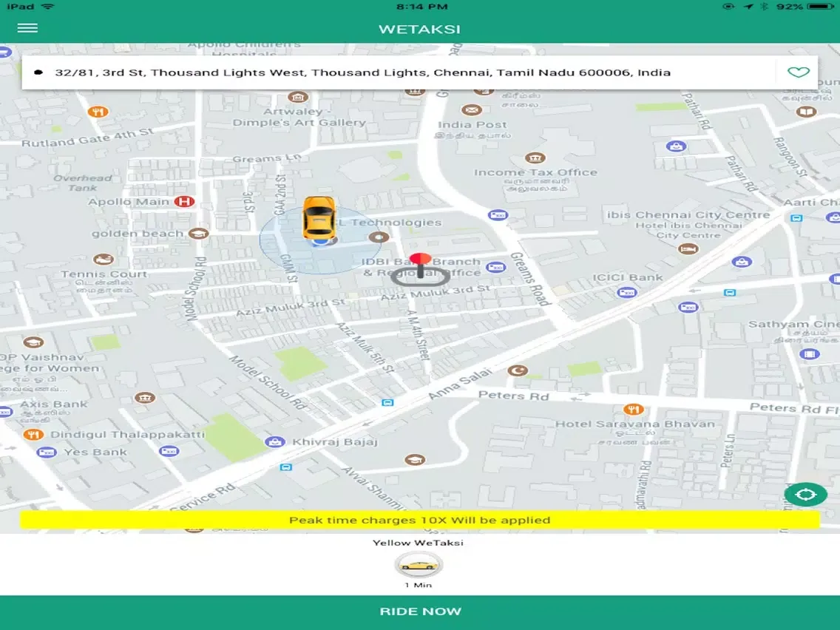Viewport: 840px width, 630px height.
Task: Tap the yellow taxi on map
Action: (x=319, y=218)
